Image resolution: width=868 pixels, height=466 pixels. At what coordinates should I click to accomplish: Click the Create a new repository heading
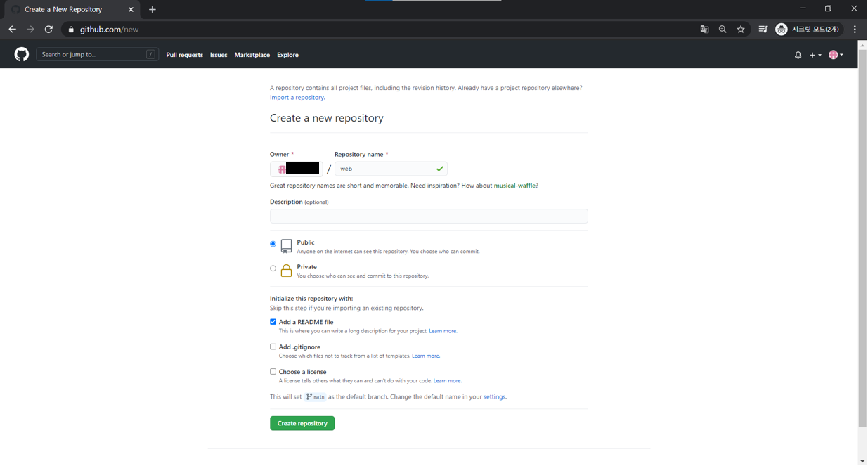pos(327,118)
